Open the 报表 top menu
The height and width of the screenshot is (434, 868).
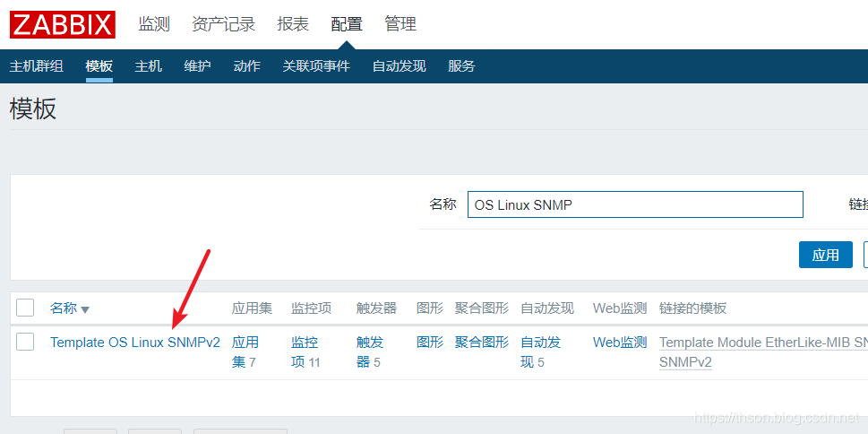click(293, 24)
